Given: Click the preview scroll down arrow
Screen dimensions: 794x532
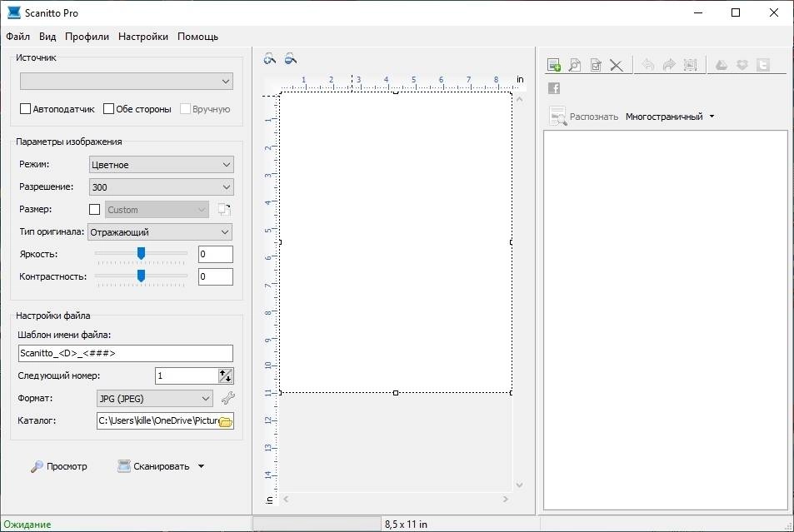Looking at the screenshot, I should tap(520, 485).
